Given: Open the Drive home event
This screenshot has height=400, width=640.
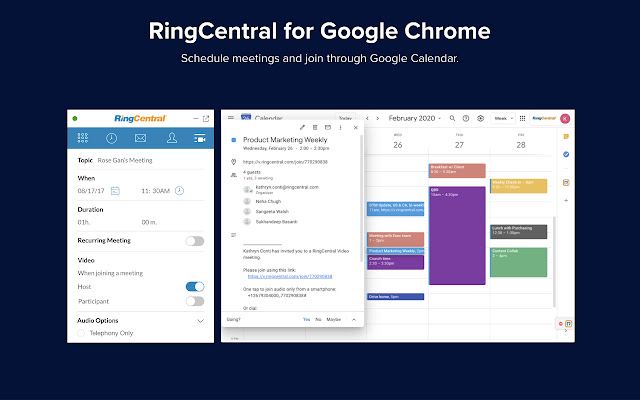Looking at the screenshot, I should tap(395, 297).
